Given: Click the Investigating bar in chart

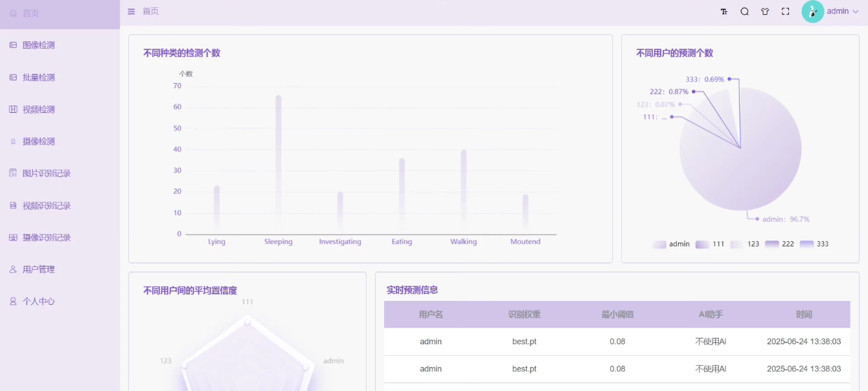Looking at the screenshot, I should 340,213.
